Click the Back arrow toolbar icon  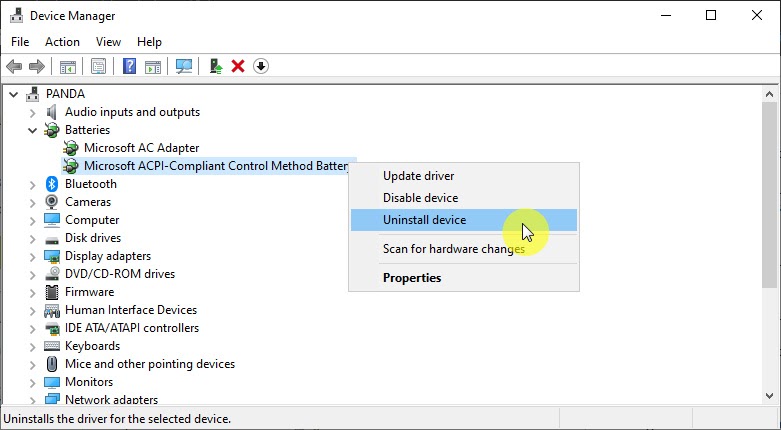click(x=14, y=66)
